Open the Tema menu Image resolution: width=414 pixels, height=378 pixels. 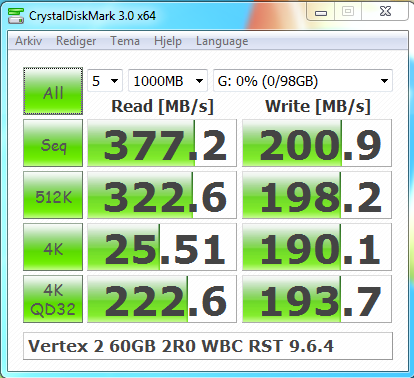click(125, 41)
